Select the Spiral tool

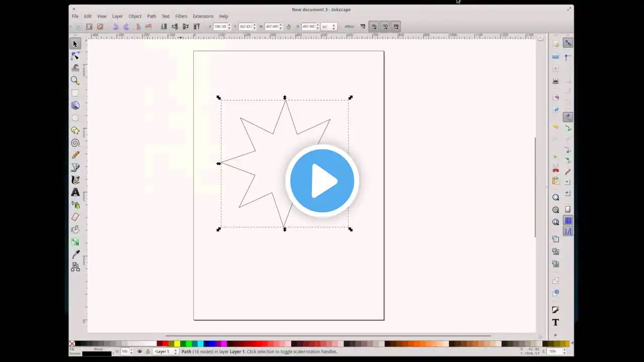point(75,143)
